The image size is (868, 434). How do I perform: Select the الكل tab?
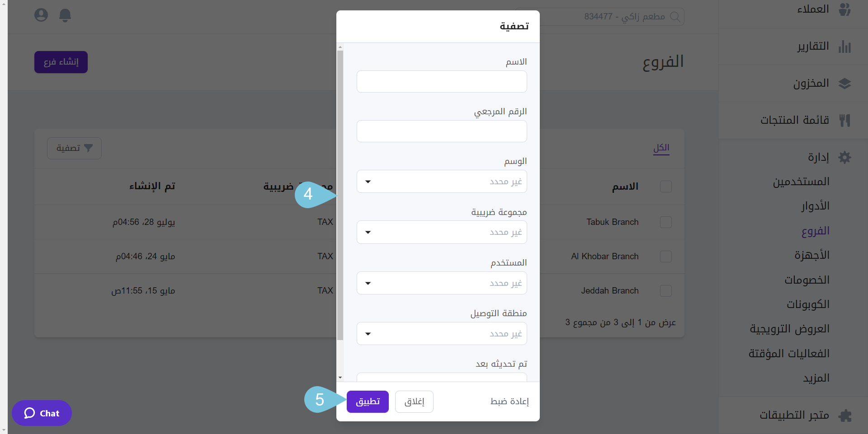click(x=661, y=148)
